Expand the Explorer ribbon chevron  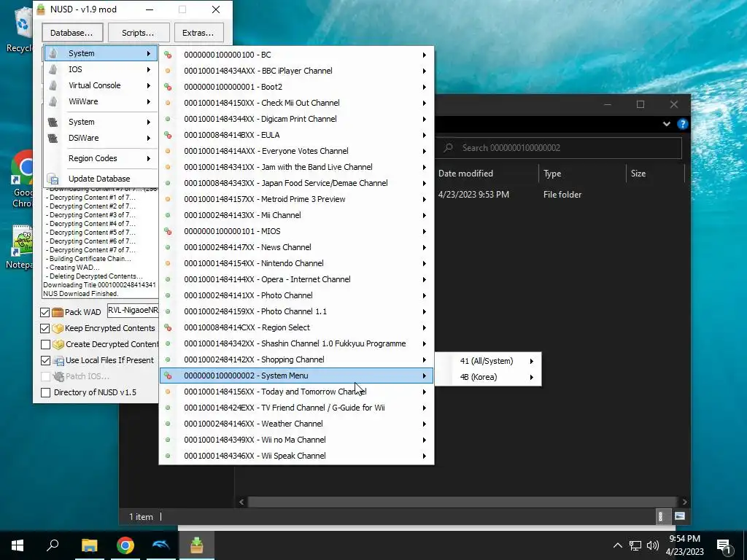[x=667, y=124]
